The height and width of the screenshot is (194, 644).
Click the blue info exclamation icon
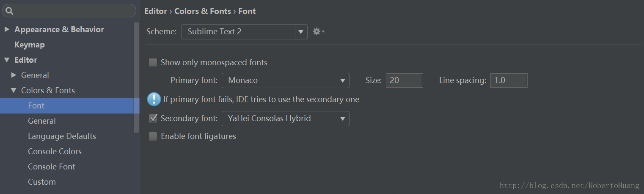click(154, 99)
